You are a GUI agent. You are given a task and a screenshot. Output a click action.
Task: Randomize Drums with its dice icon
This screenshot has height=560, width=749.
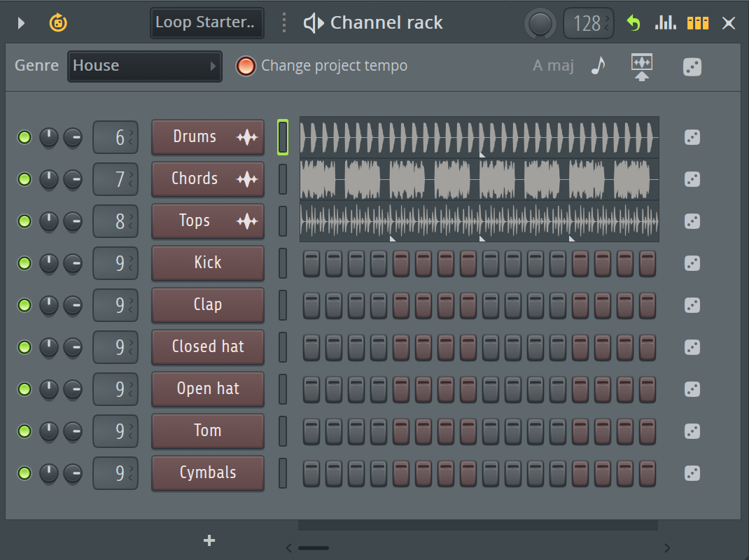coord(692,137)
